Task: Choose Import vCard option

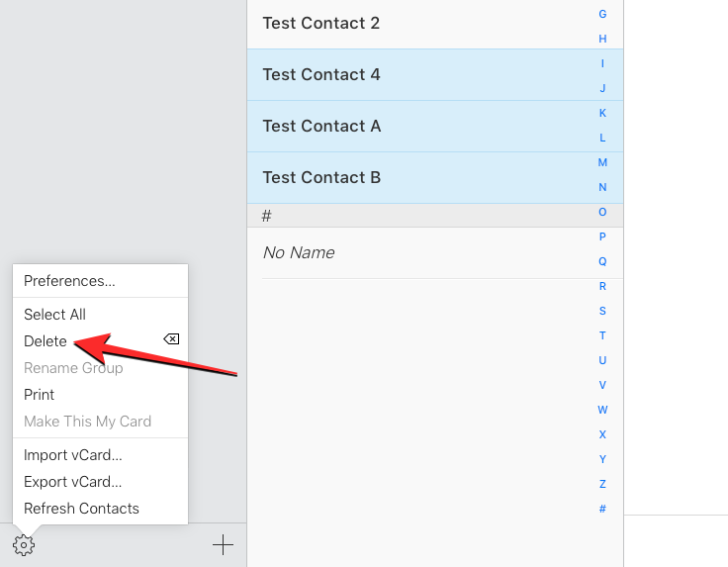Action: tap(73, 455)
